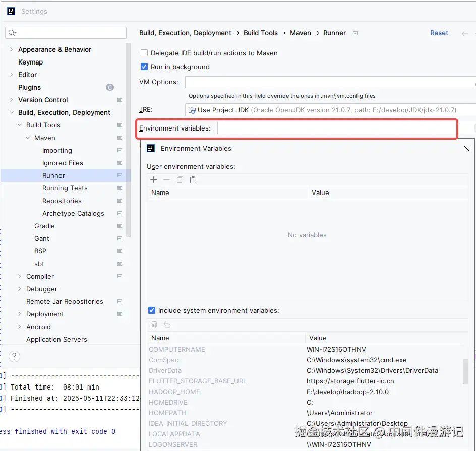Click the system variables list scrollbar
Screen dimensions: 476x451
pos(465,372)
